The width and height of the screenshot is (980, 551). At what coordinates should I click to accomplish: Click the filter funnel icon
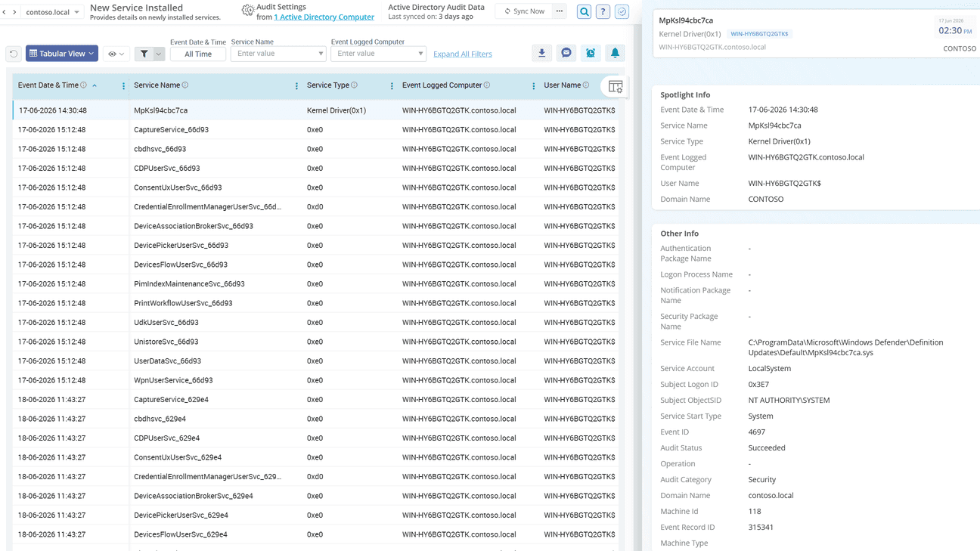click(x=144, y=54)
